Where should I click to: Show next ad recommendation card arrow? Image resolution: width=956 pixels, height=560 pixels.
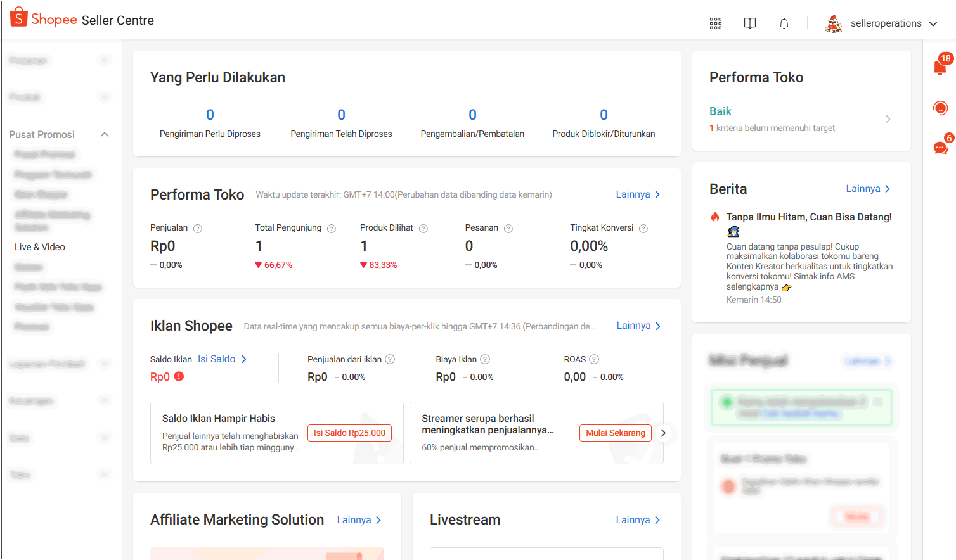(663, 433)
